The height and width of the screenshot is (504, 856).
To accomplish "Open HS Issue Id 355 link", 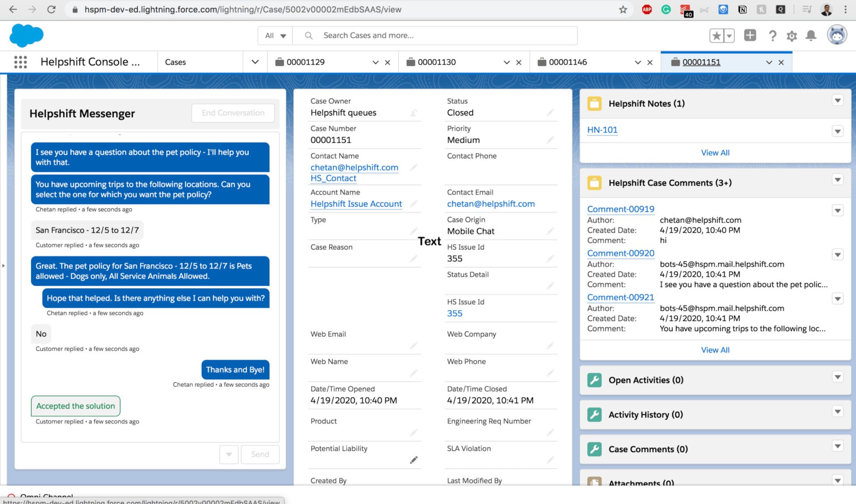I will click(454, 314).
